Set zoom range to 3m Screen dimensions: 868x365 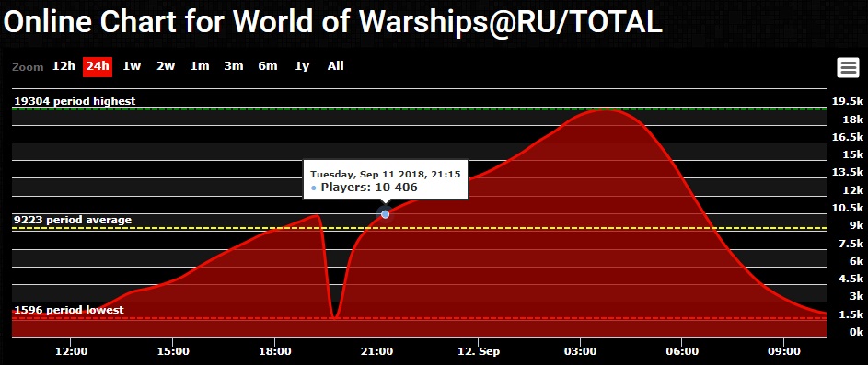[x=234, y=66]
